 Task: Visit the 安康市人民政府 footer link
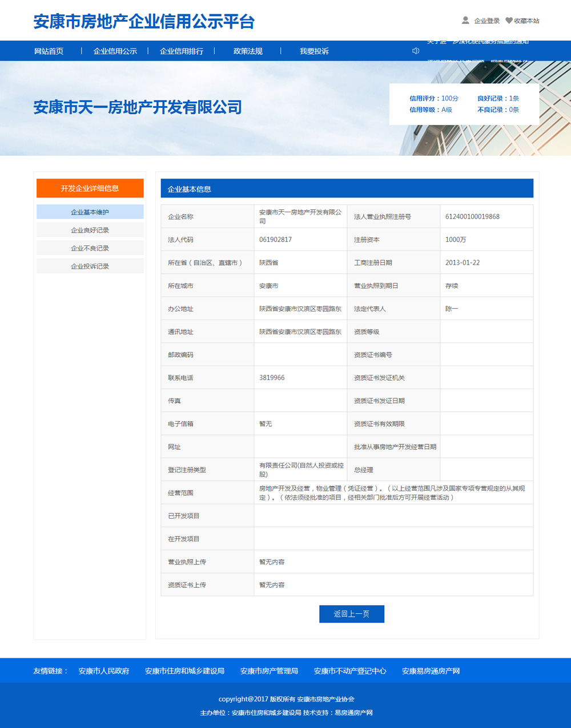tap(104, 671)
